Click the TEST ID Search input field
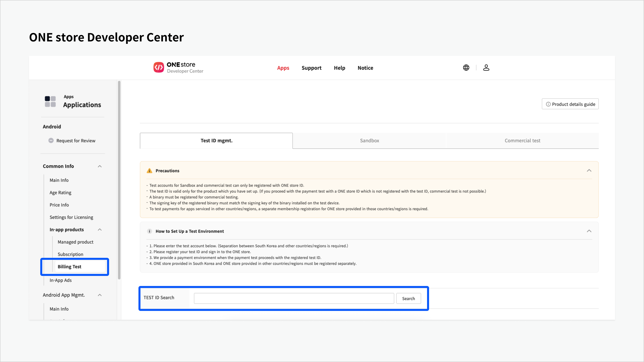This screenshot has width=644, height=362. [x=294, y=298]
